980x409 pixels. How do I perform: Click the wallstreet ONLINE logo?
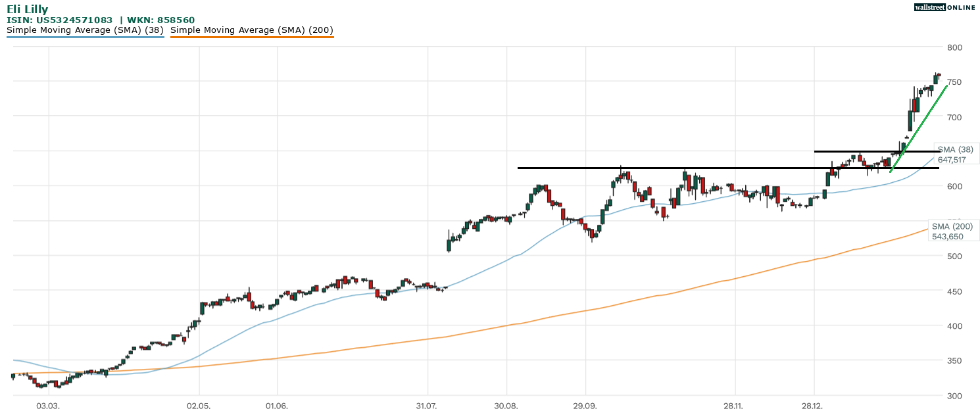click(944, 7)
